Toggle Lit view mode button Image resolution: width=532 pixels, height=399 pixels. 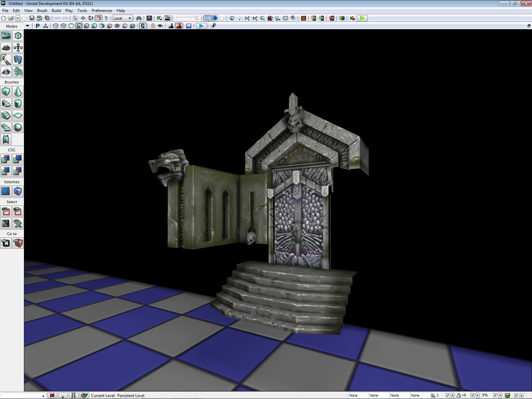pos(79,26)
